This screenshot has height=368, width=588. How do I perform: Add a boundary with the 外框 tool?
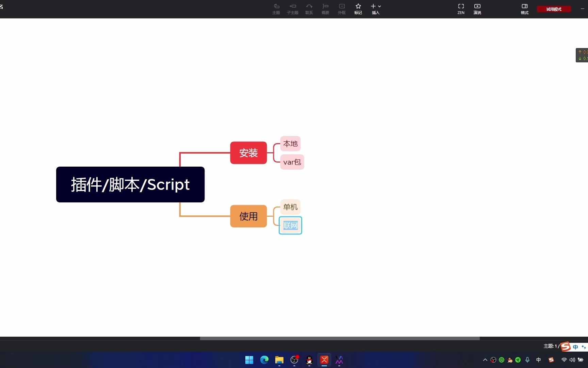(341, 9)
